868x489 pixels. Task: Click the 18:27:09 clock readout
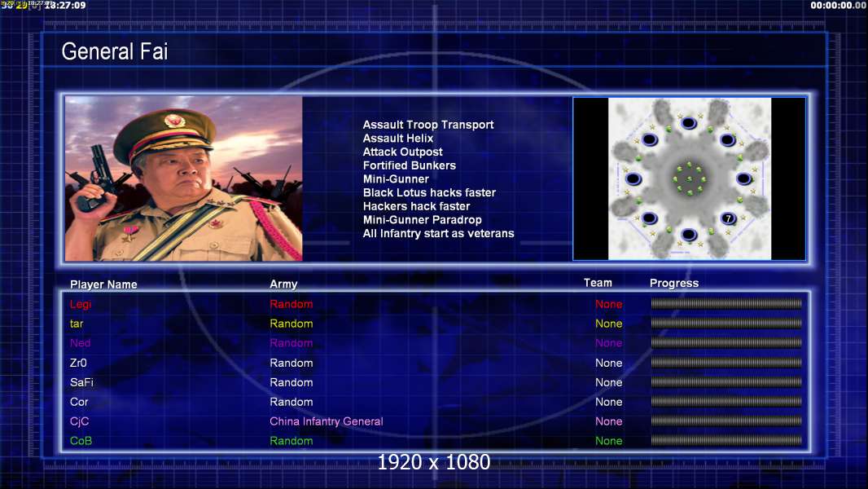click(x=65, y=6)
